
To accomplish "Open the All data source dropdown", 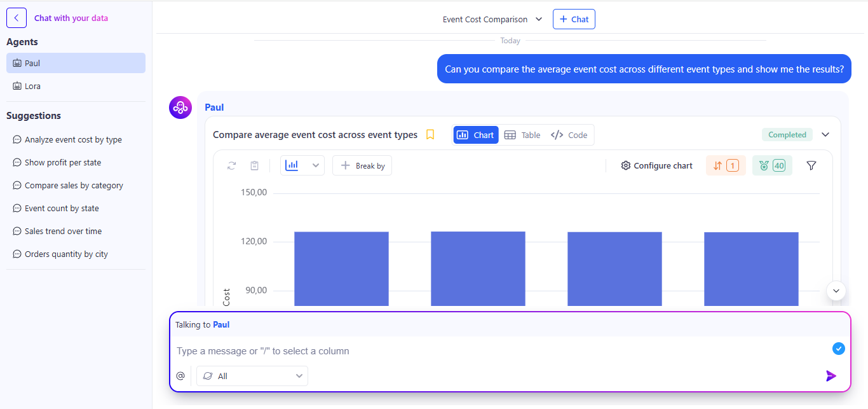I will (x=252, y=376).
